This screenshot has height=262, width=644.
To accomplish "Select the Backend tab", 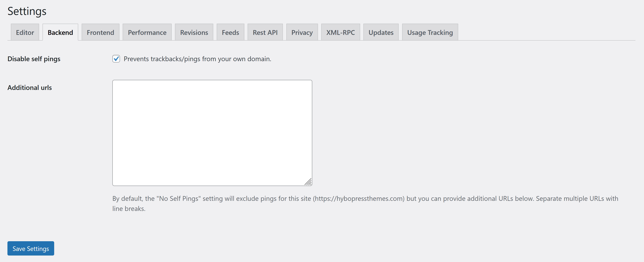I will pyautogui.click(x=60, y=32).
